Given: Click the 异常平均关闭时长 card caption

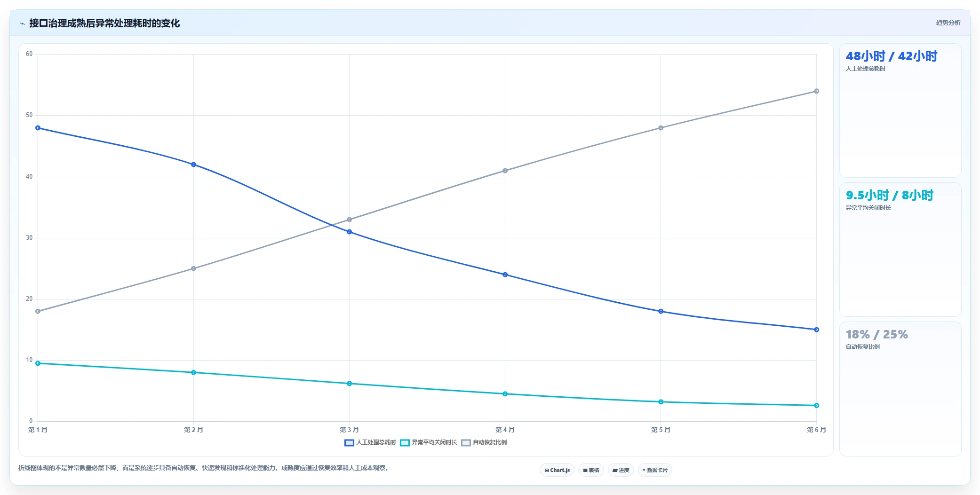Looking at the screenshot, I should tap(868, 208).
